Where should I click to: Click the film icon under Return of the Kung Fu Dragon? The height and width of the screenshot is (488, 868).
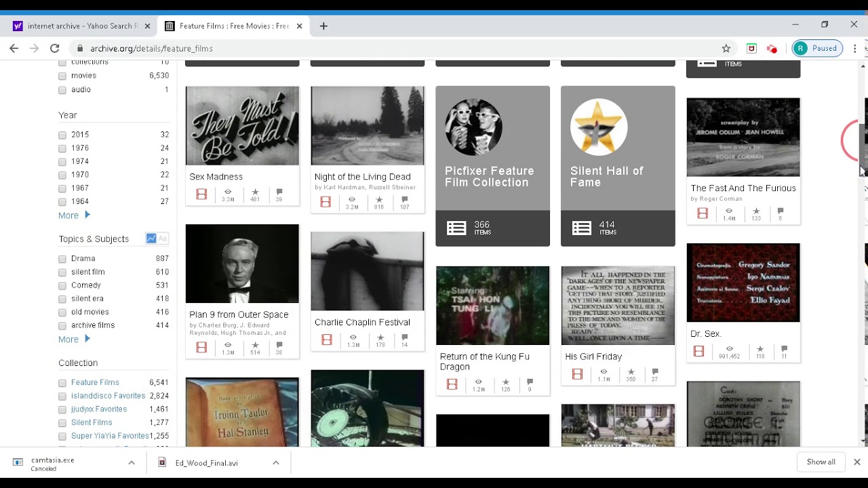pos(452,384)
